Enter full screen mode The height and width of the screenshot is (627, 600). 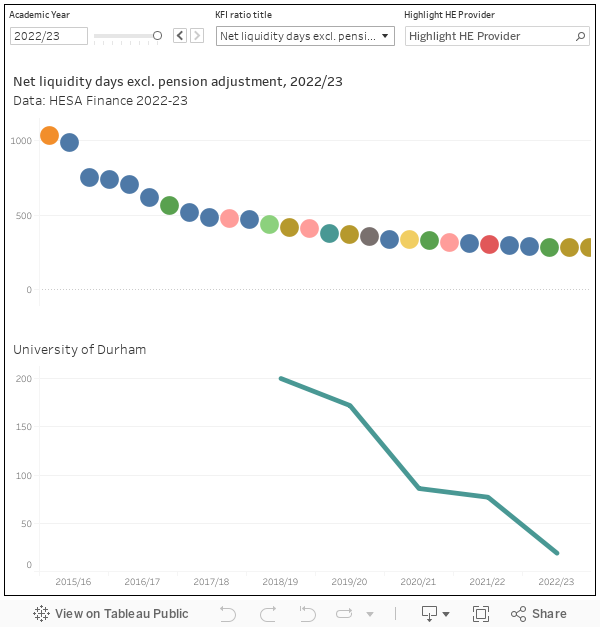(481, 614)
